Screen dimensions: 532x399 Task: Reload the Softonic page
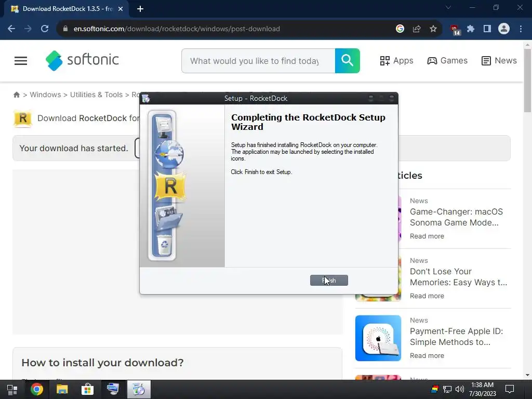(45, 29)
